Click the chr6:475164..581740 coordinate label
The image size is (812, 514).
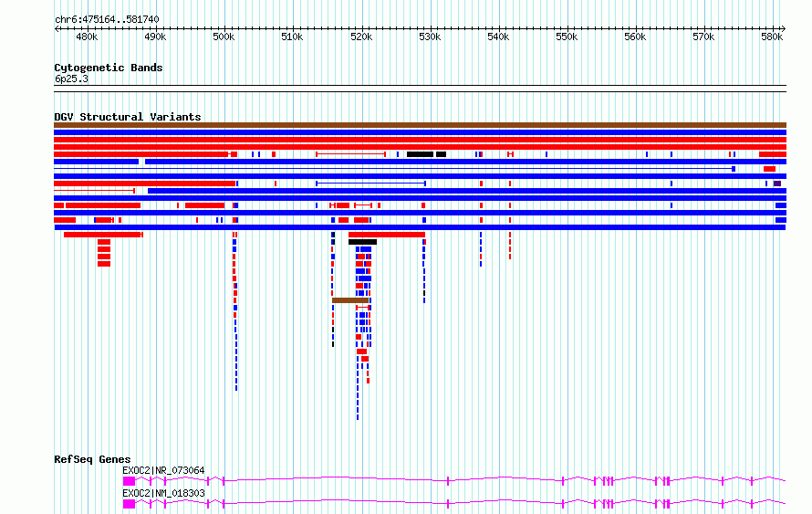(x=107, y=19)
